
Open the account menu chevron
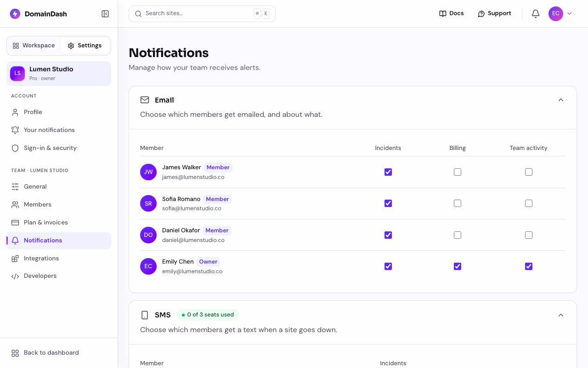570,14
